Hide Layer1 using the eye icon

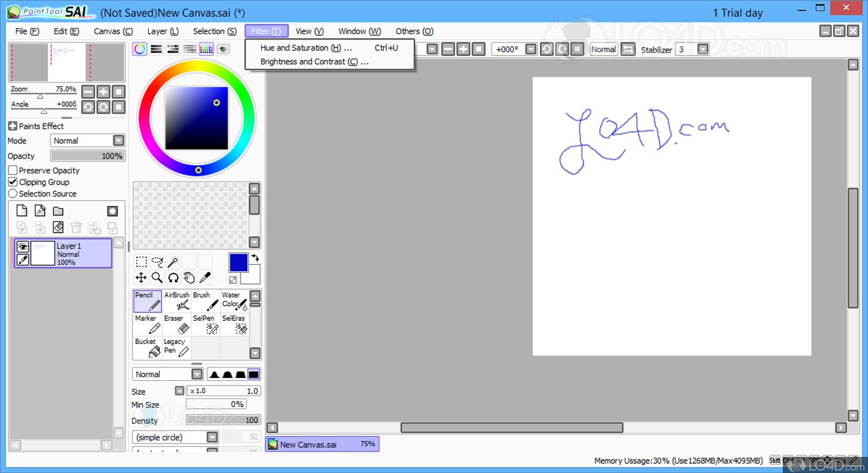click(23, 247)
